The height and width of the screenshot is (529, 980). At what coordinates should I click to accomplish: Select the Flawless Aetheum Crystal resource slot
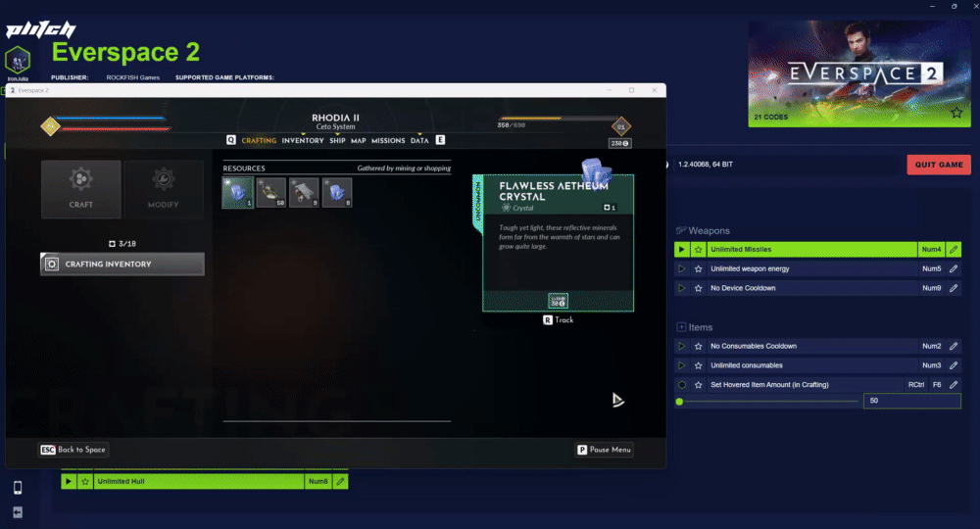238,192
